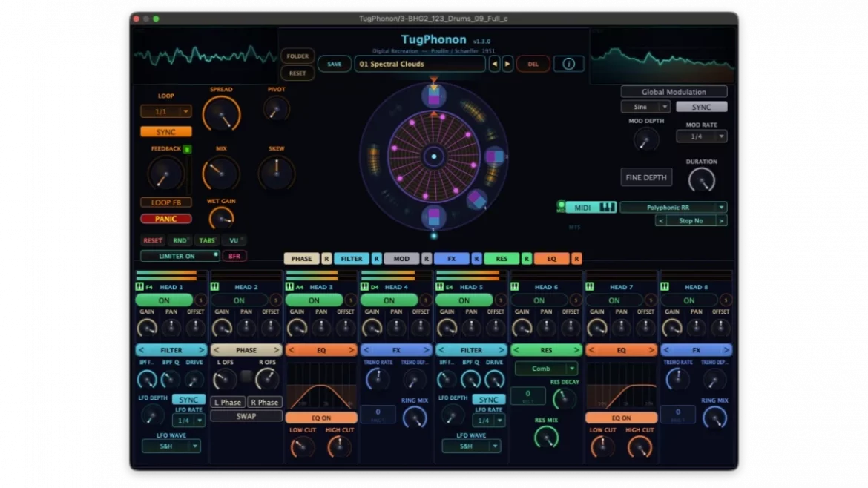Click left arrow on Head 6 RES selector
This screenshot has height=488, width=868.
516,349
